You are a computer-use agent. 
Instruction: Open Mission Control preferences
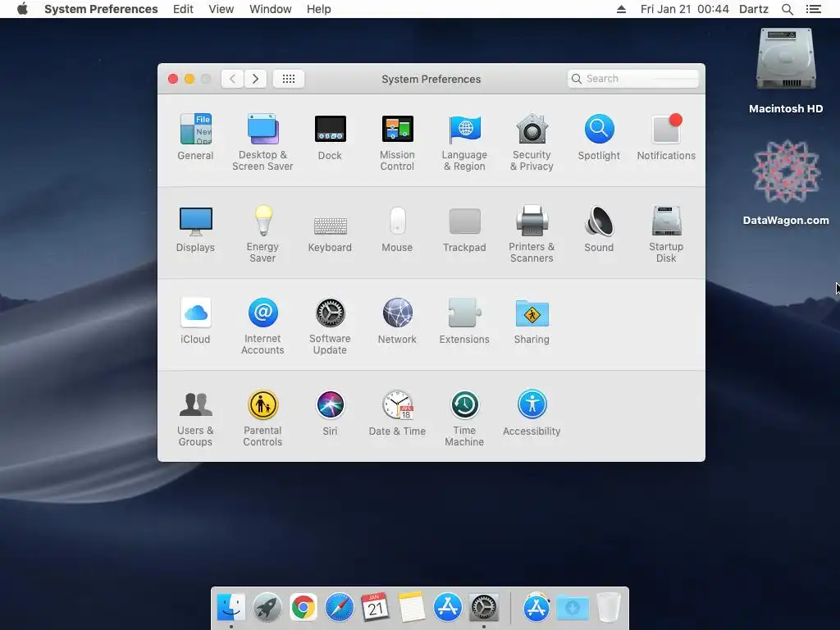397,142
